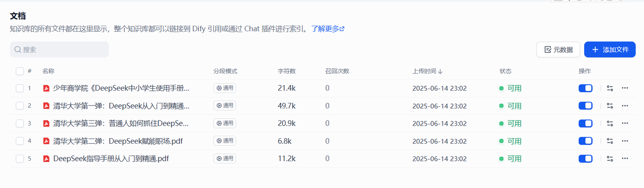Click the 11.2k character count
The width and height of the screenshot is (644, 188).
(286, 159)
